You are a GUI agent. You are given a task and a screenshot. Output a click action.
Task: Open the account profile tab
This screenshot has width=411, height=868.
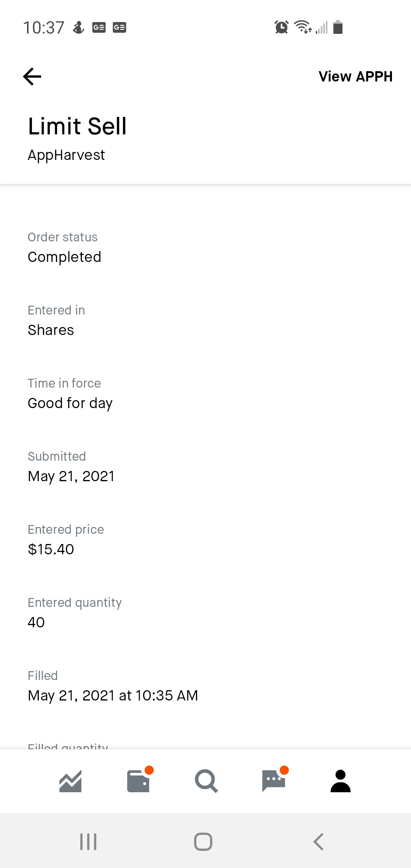(x=341, y=781)
